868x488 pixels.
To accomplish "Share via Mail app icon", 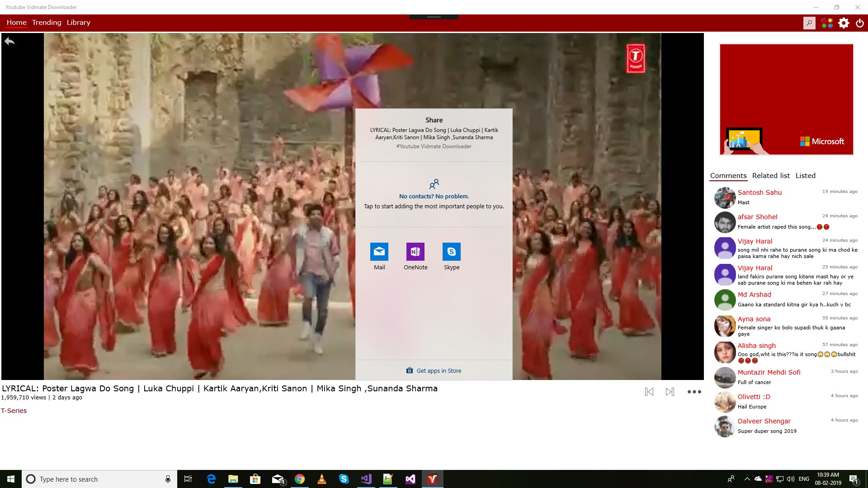I will pyautogui.click(x=379, y=252).
